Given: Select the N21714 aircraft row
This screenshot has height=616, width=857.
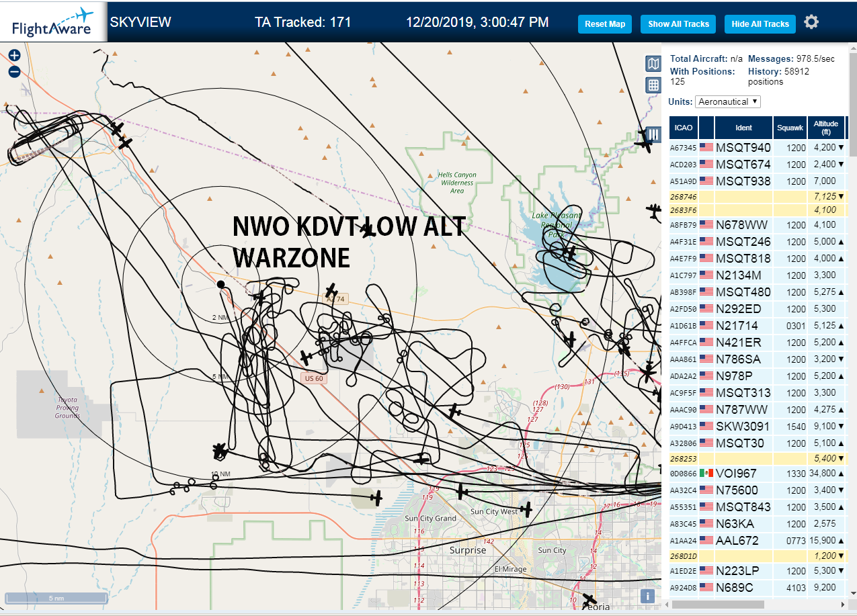Looking at the screenshot, I should tap(758, 326).
